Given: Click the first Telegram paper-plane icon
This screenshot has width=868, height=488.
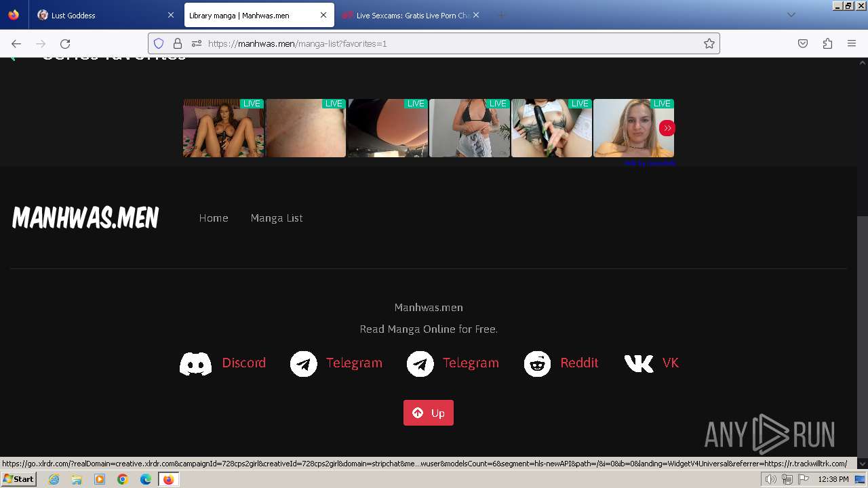Looking at the screenshot, I should point(304,364).
